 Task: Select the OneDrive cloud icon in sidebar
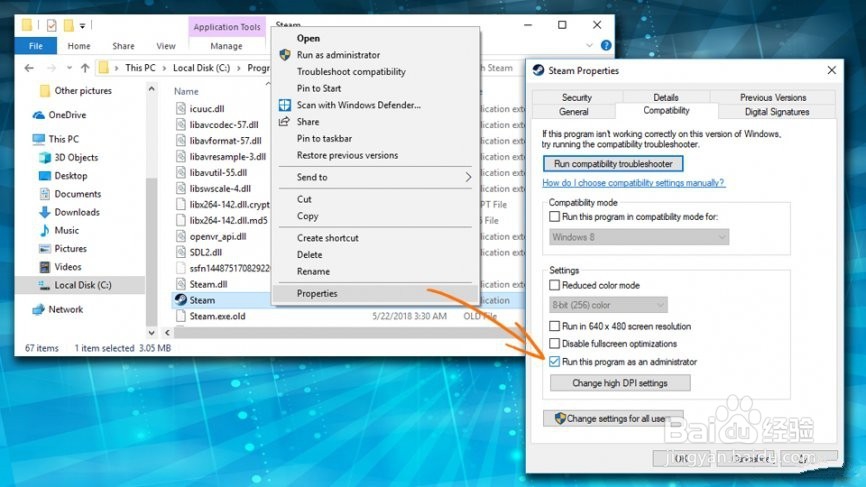(39, 115)
